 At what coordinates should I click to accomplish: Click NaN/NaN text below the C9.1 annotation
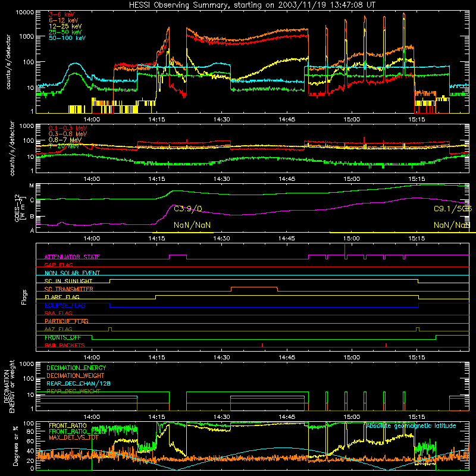coord(452,225)
